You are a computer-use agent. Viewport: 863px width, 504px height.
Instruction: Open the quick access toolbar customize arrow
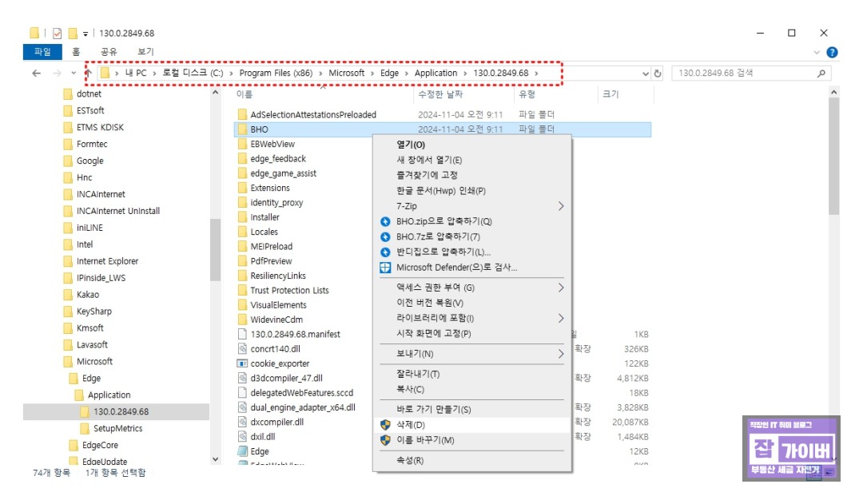[86, 34]
